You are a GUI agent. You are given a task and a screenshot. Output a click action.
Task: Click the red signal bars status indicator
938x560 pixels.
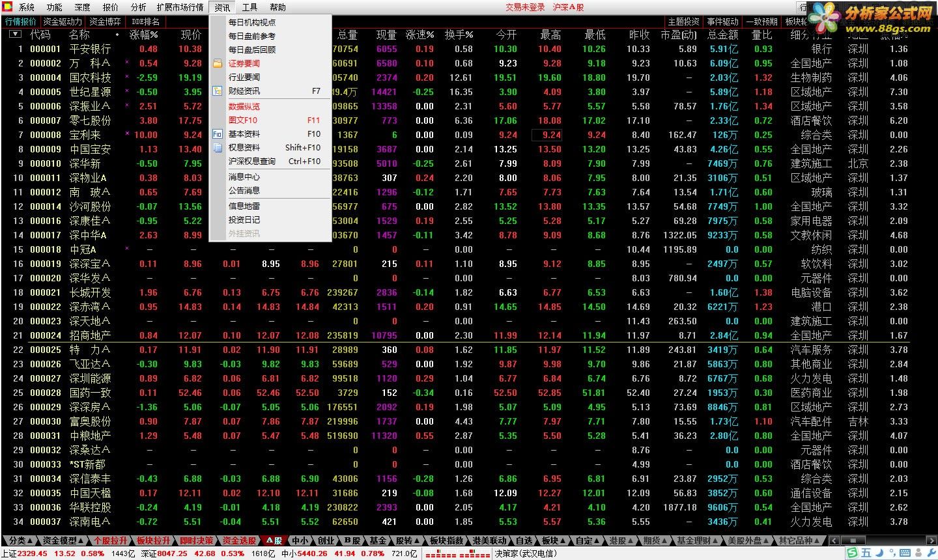[x=457, y=554]
